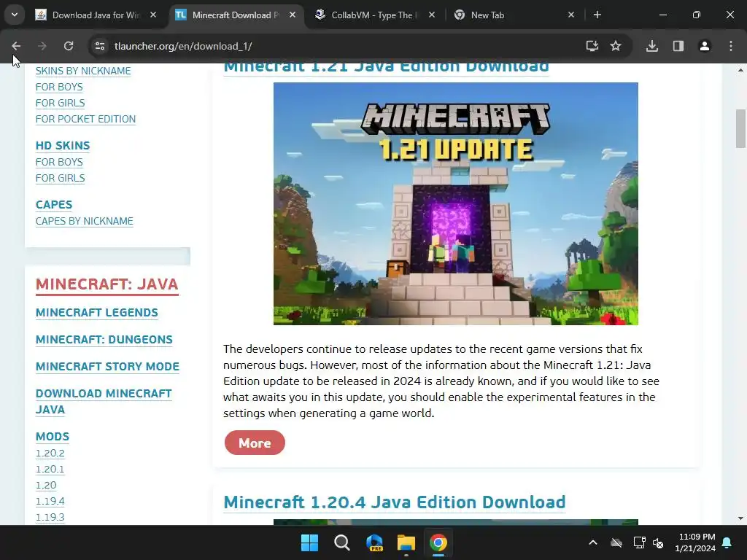Image resolution: width=747 pixels, height=560 pixels.
Task: Open Windows Start menu
Action: 309,542
